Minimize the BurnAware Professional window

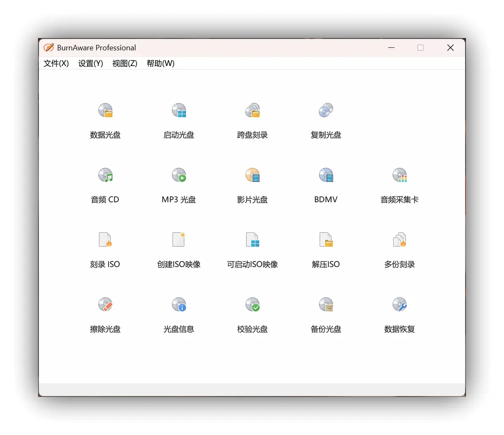click(x=391, y=48)
